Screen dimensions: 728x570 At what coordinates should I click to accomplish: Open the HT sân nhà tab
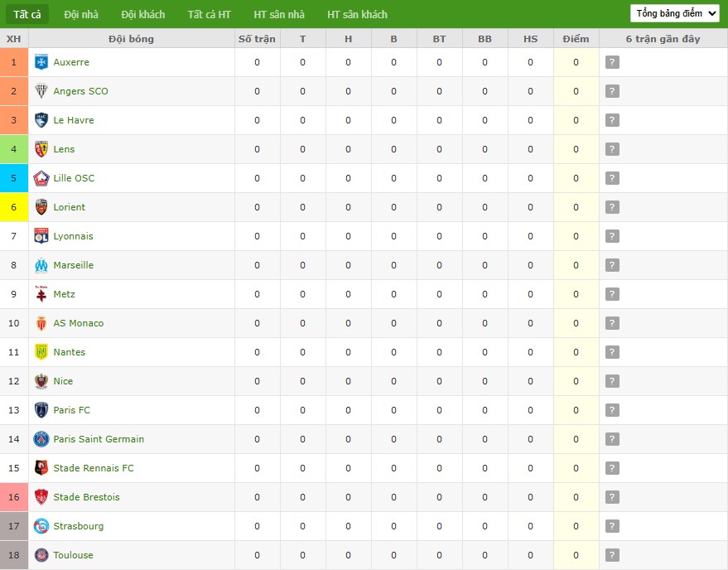(279, 14)
